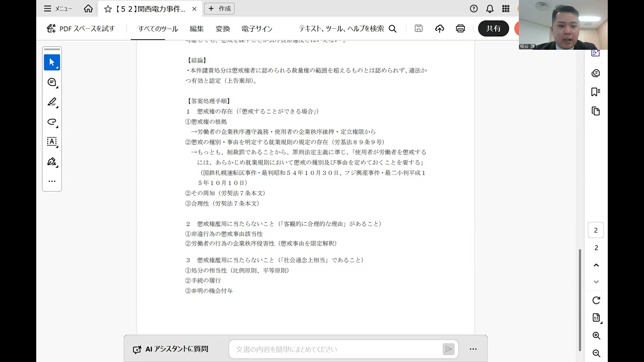Upload the file to cloud
Viewport: 644px width, 362px height.
440,29
